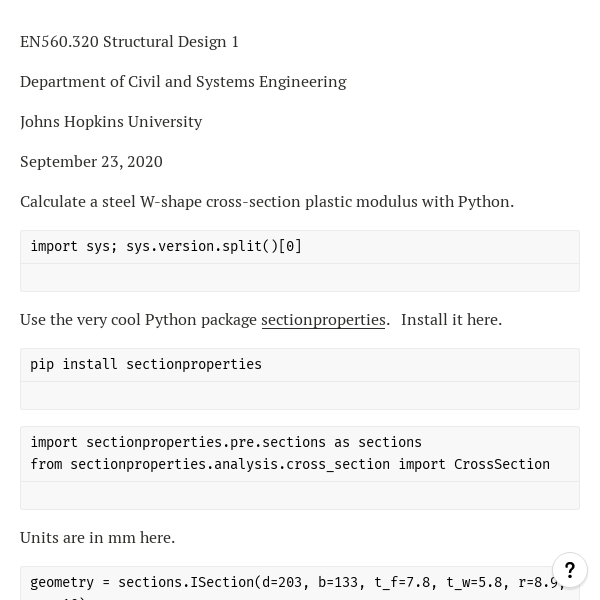Click the sys.version code cell input

click(300, 247)
